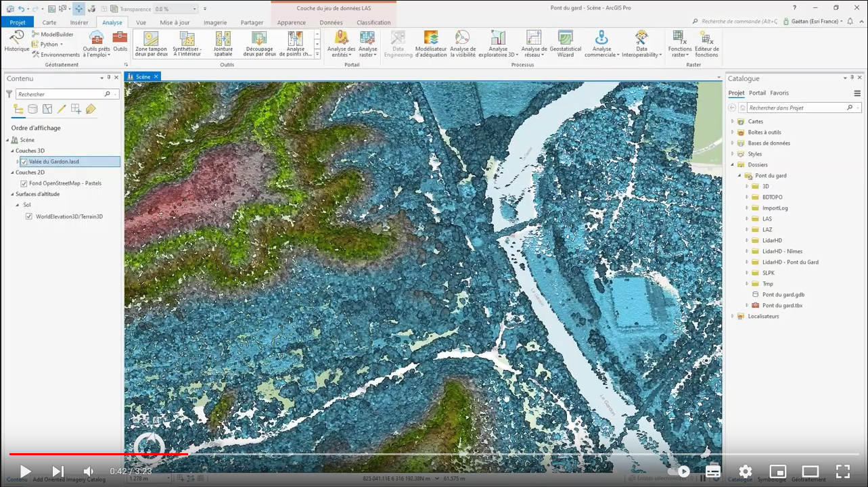This screenshot has height=487, width=868.
Task: Open the Classification contextual tab
Action: point(373,22)
